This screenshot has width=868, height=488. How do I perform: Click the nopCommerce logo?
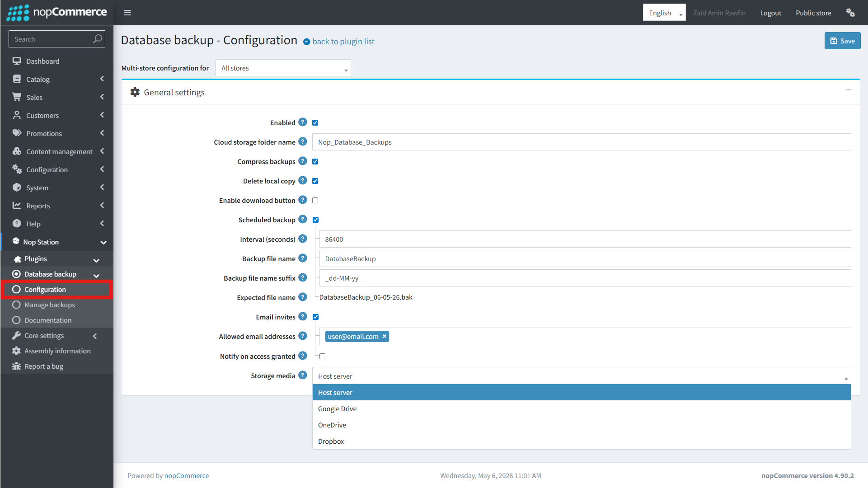[x=57, y=13]
